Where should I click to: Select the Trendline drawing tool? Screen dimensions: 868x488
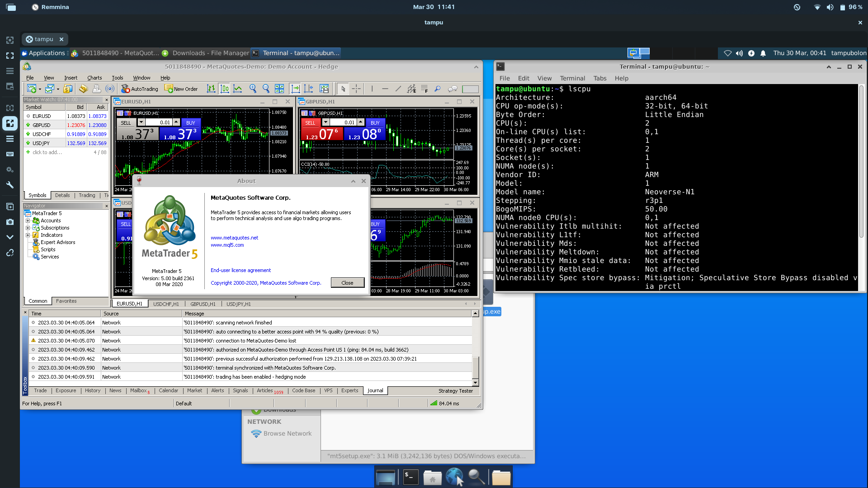click(398, 89)
